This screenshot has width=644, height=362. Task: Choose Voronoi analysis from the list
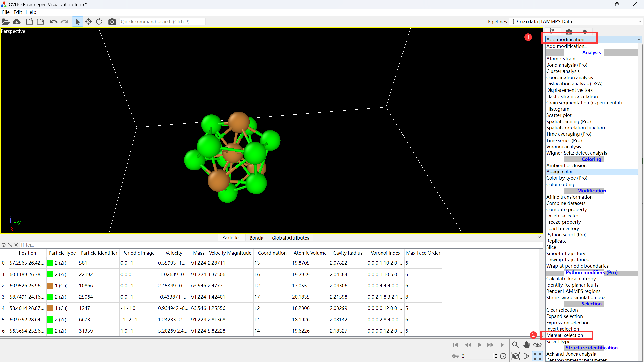[x=563, y=147]
